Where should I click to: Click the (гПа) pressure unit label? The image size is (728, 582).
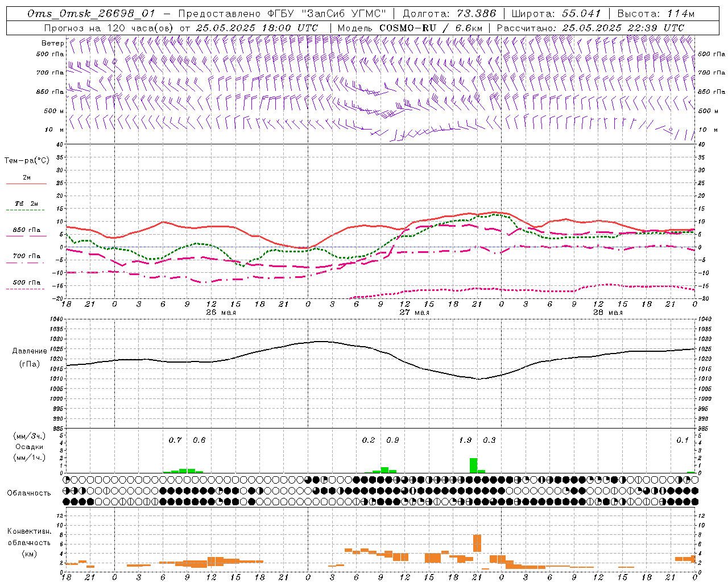(x=30, y=364)
